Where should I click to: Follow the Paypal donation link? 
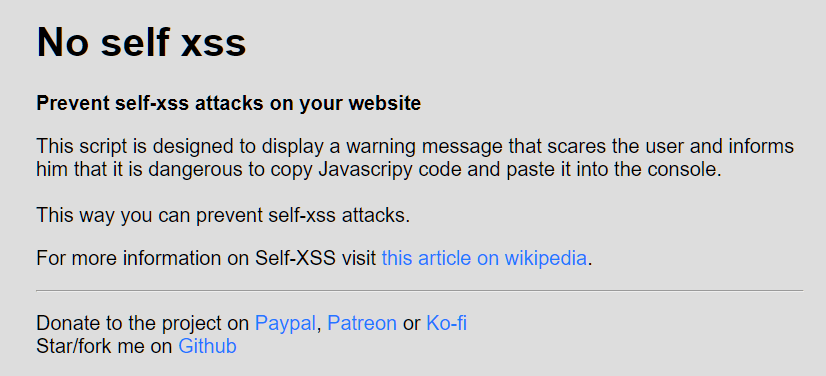click(x=285, y=323)
